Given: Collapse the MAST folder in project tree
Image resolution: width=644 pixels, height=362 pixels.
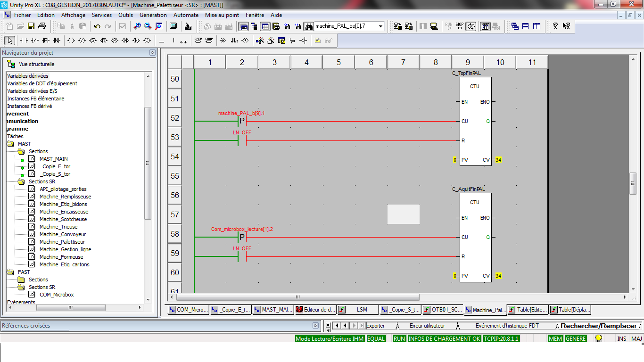Looking at the screenshot, I should 10,144.
